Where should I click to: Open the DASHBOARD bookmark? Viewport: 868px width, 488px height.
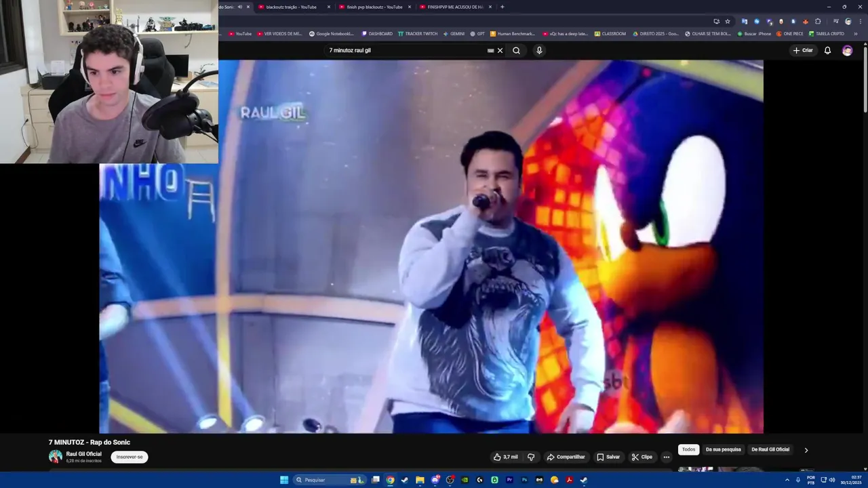tap(377, 33)
